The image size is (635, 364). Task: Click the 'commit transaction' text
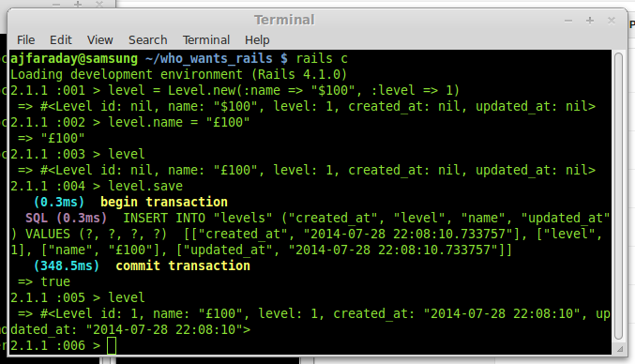[x=183, y=266]
